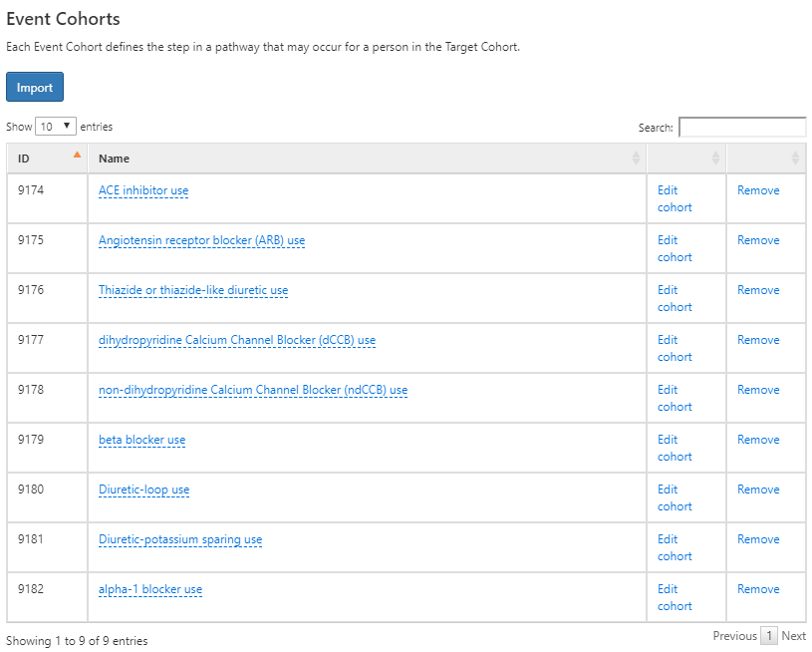Image resolution: width=812 pixels, height=652 pixels.
Task: Edit cohort for dCCB use row
Action: click(x=675, y=348)
